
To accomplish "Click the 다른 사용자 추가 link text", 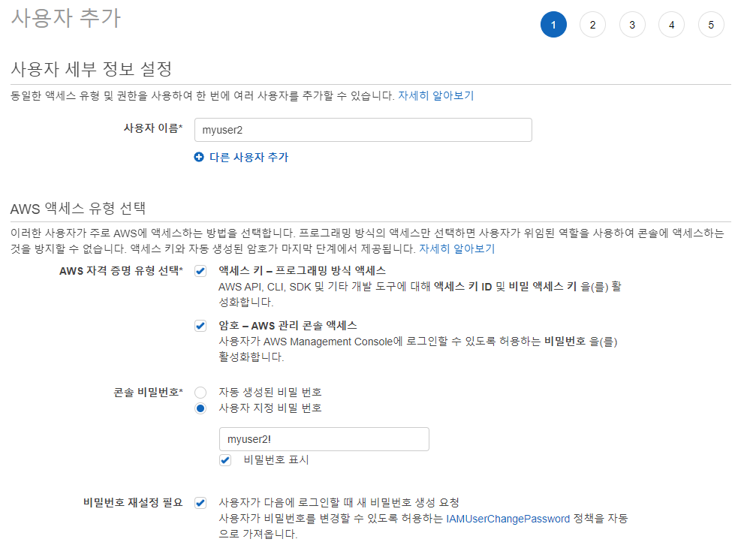I will tap(249, 157).
